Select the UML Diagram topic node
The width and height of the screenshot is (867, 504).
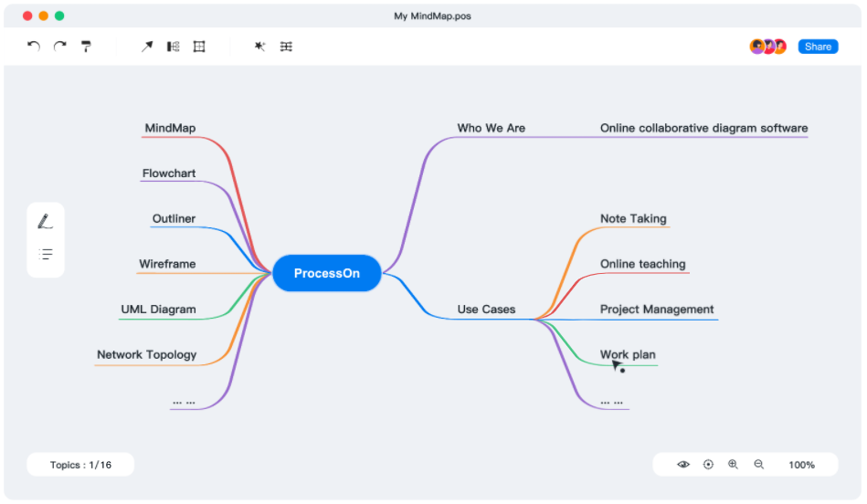[x=158, y=310]
